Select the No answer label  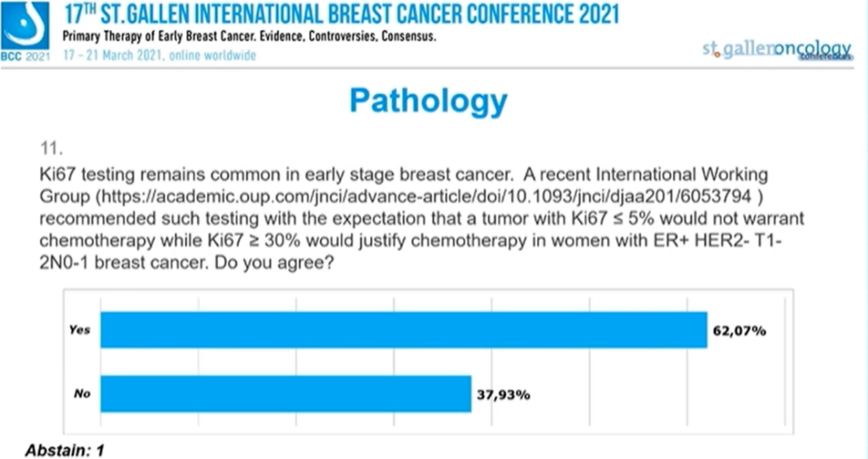tap(81, 394)
